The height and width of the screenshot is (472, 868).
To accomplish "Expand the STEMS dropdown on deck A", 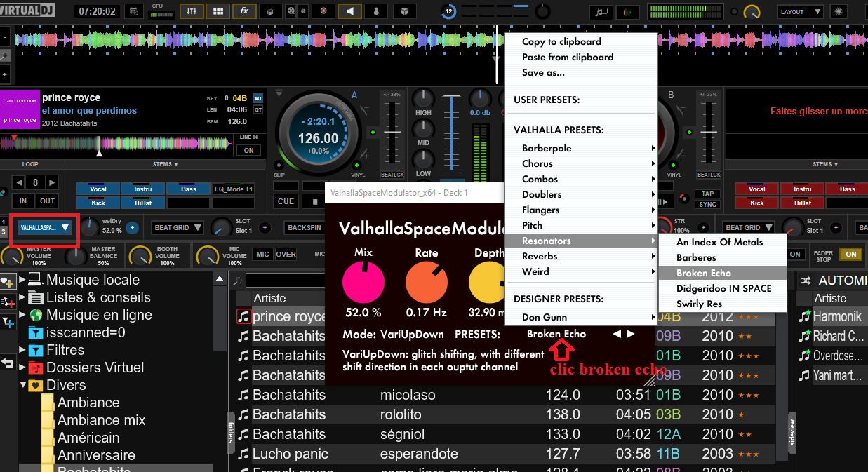I will click(166, 164).
